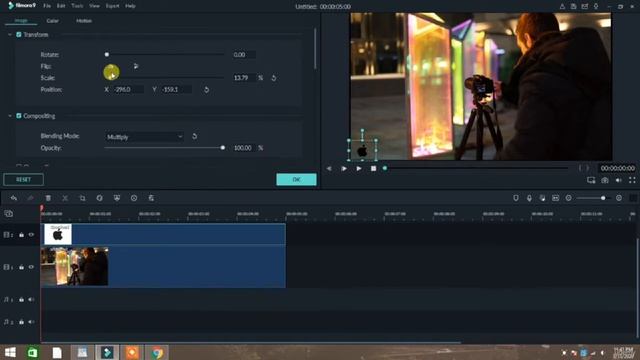Screen dimensions: 640x360
Task: Open the Crop and Zoom tool
Action: 82,198
